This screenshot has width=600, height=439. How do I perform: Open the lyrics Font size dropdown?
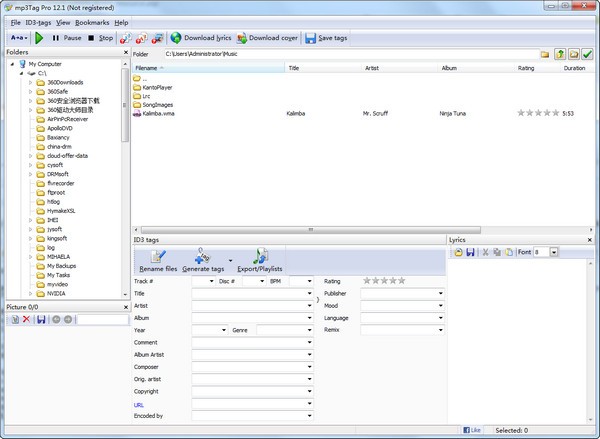(553, 253)
